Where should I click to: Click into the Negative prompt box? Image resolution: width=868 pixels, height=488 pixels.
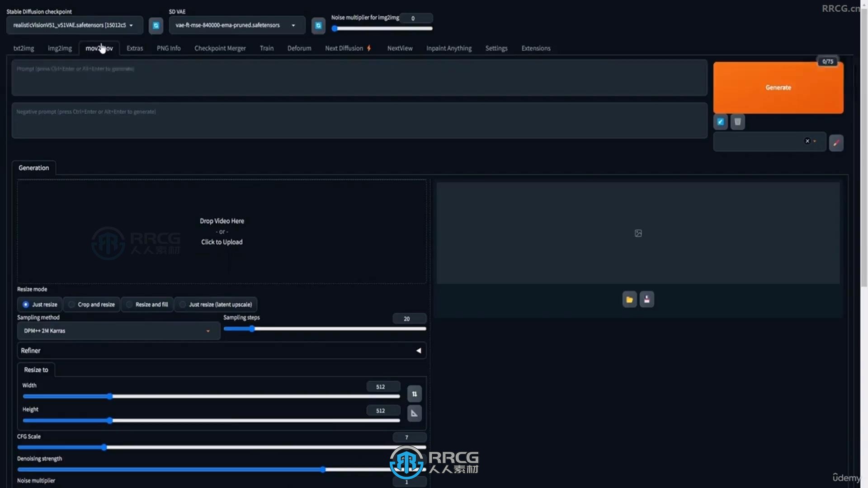click(359, 120)
